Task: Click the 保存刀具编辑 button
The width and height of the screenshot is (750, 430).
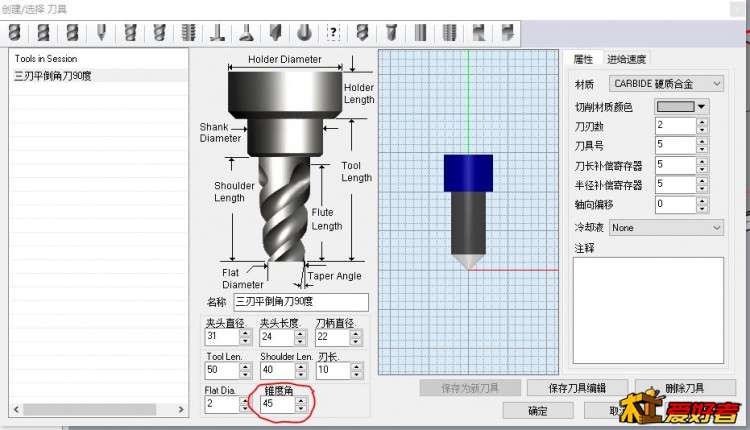Action: (x=577, y=388)
